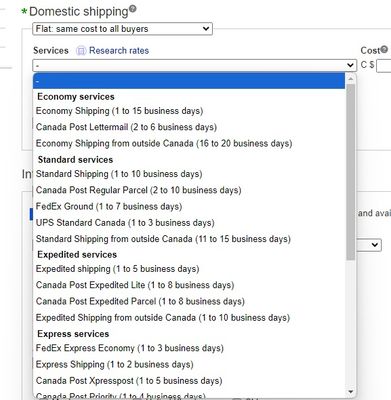Click the Research rates calculator icon
The width and height of the screenshot is (391, 400).
pyautogui.click(x=81, y=51)
